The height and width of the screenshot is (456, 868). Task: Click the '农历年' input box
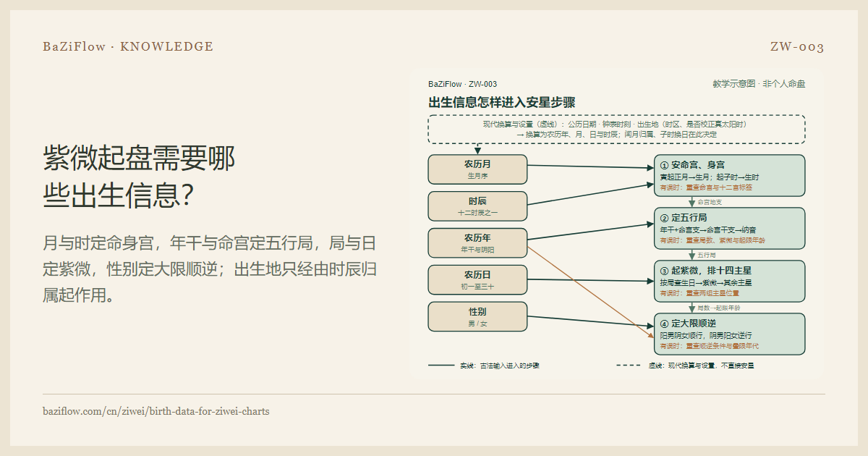point(477,242)
